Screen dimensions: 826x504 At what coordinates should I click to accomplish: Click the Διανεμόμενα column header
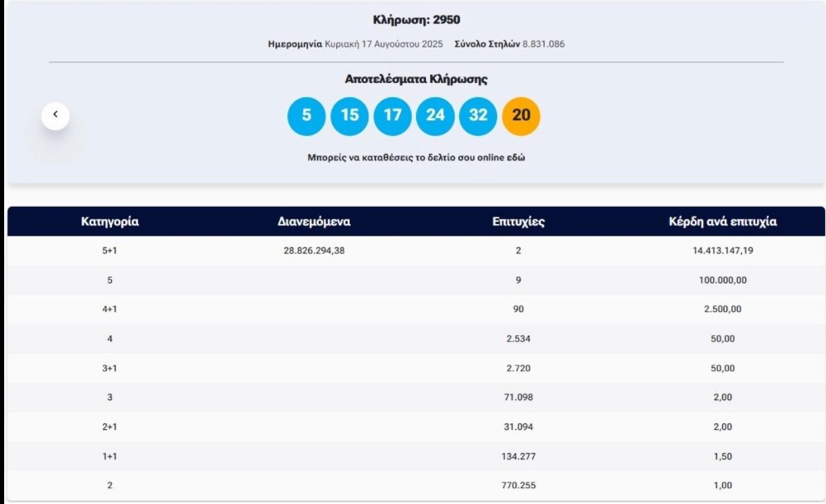tap(314, 221)
